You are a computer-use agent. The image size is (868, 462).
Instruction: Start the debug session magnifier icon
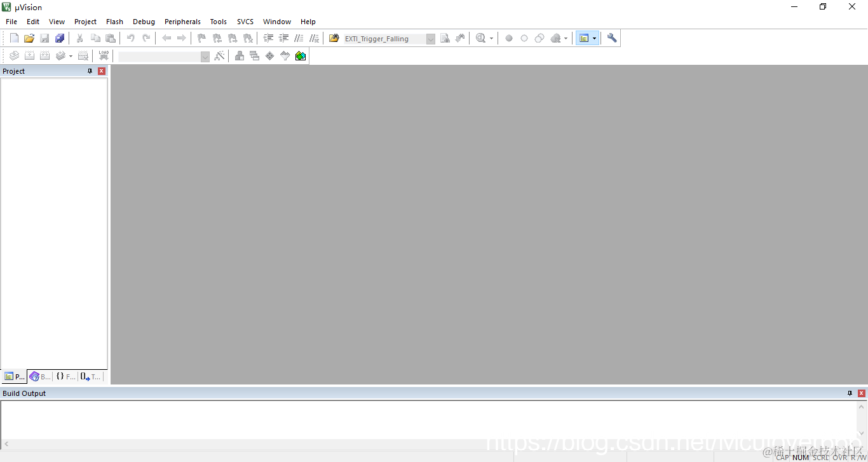pos(480,38)
